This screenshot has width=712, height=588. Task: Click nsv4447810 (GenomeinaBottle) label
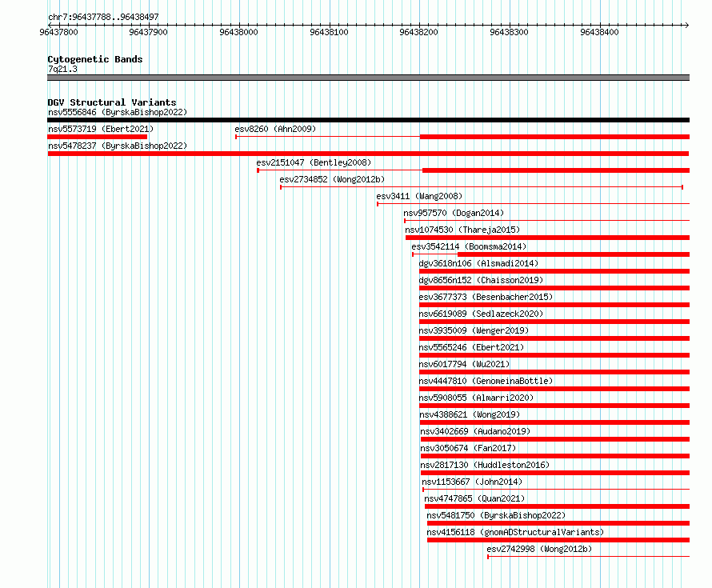[486, 381]
